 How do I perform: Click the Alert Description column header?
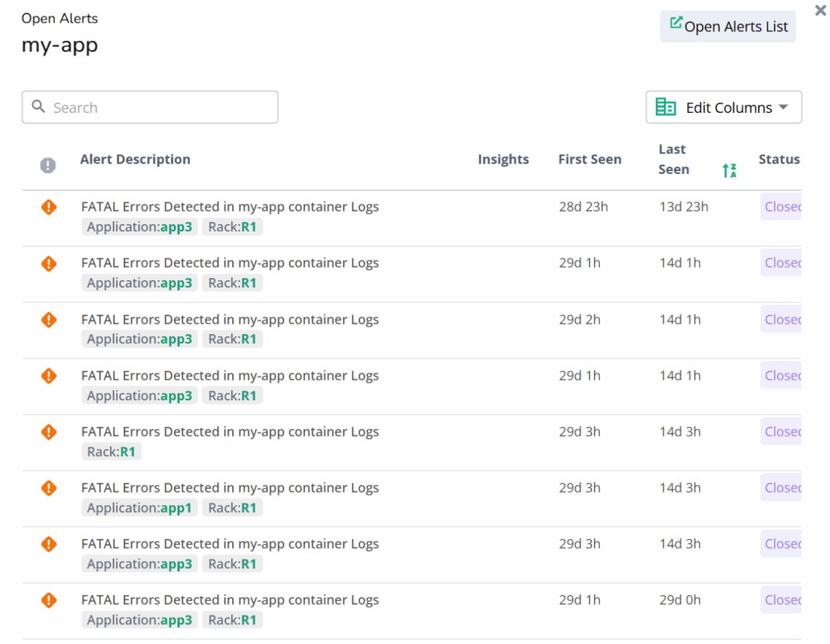pos(135,159)
